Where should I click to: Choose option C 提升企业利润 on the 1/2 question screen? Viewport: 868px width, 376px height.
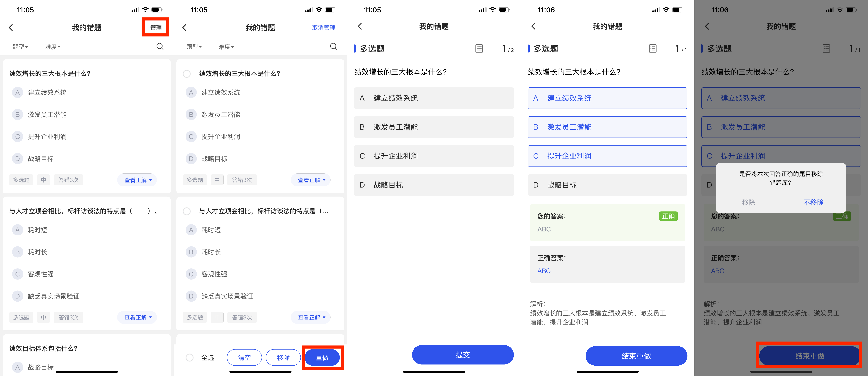[434, 156]
